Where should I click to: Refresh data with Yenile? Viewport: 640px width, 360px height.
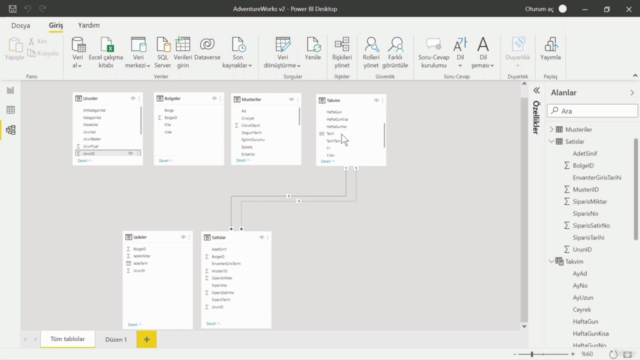point(313,49)
